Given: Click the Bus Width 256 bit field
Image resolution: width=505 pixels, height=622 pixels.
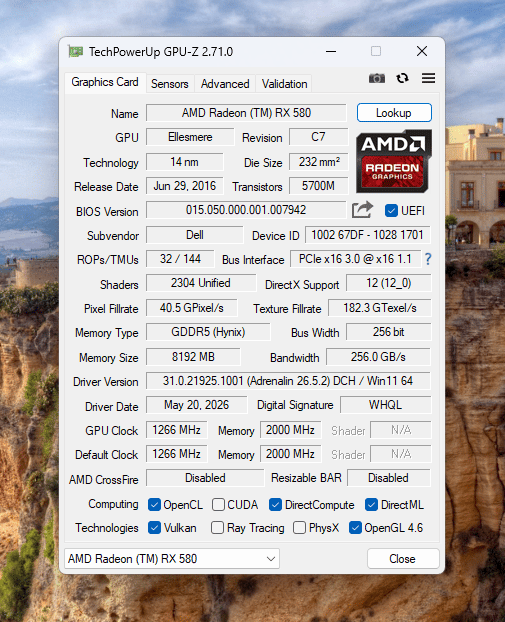Looking at the screenshot, I should pos(388,332).
